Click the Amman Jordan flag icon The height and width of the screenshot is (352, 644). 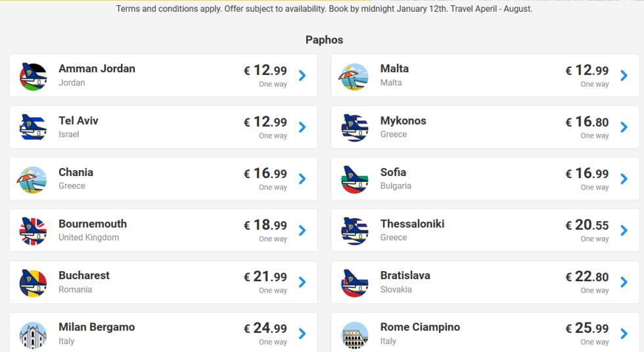[33, 76]
